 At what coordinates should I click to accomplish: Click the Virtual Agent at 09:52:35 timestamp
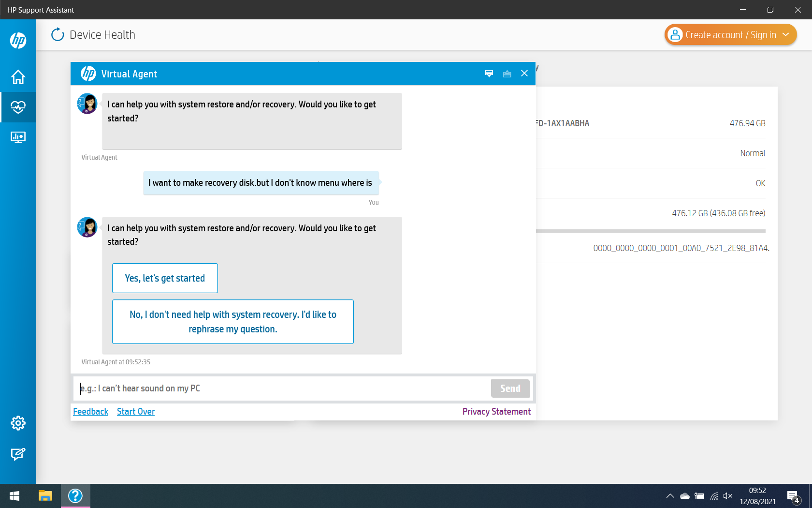(x=116, y=362)
